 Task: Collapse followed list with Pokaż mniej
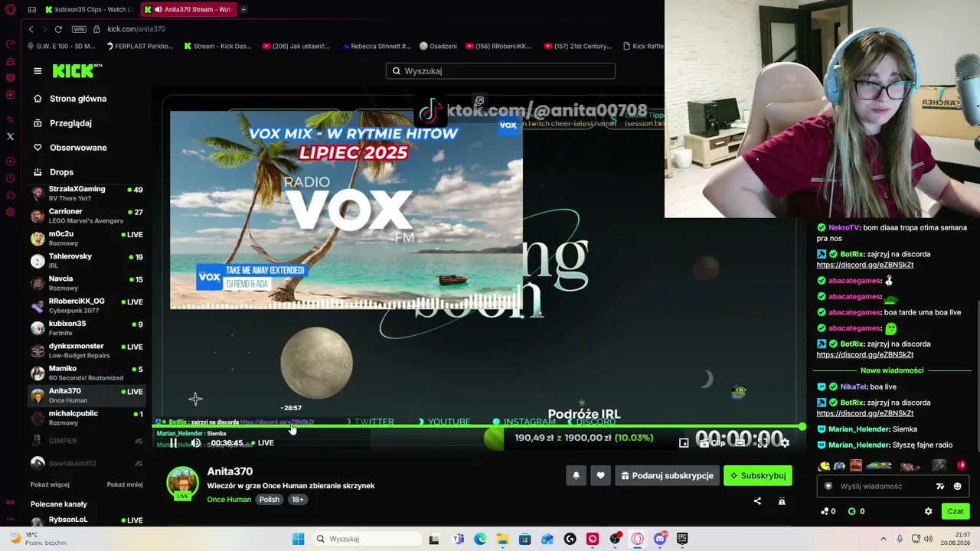click(x=125, y=484)
